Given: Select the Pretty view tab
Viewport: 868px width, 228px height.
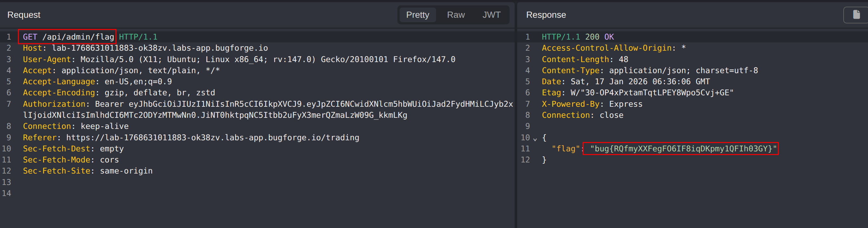Looking at the screenshot, I should pyautogui.click(x=417, y=15).
